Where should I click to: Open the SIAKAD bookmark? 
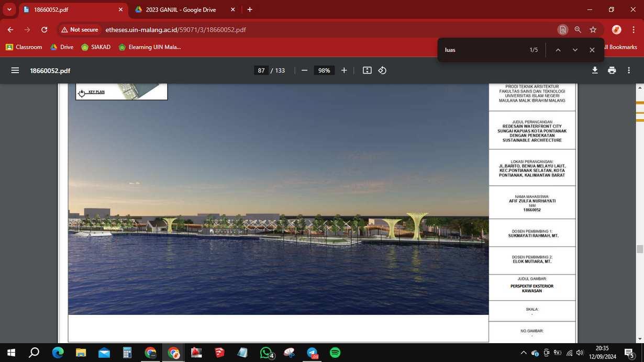click(x=96, y=47)
